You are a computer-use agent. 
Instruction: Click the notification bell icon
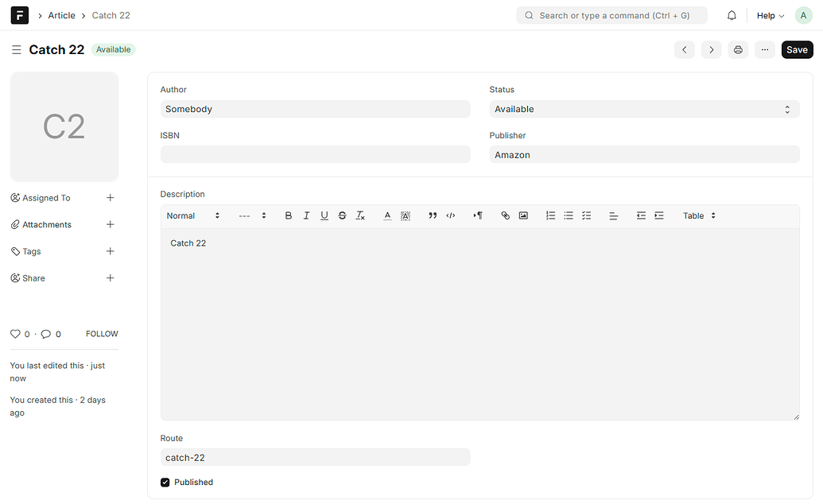[x=732, y=14]
